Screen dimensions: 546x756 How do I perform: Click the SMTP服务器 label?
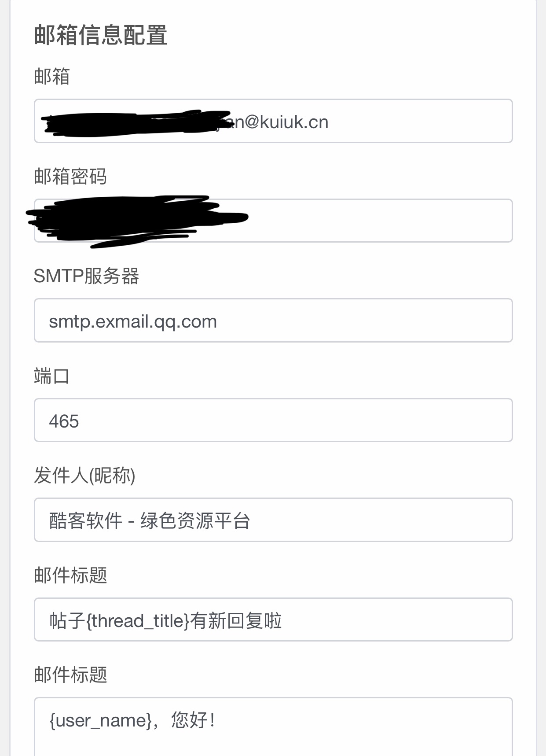point(86,276)
